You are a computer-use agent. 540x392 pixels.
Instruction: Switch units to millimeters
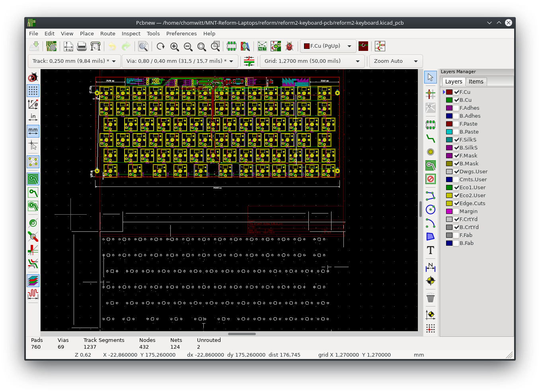pos(33,130)
